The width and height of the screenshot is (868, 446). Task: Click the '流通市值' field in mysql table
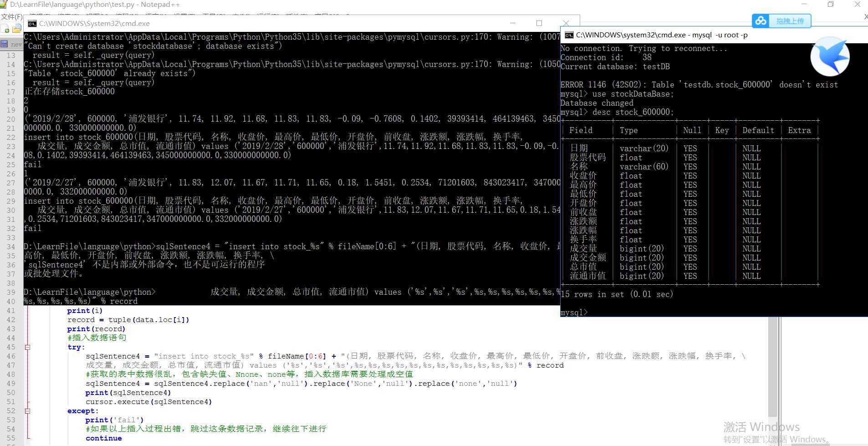[588, 276]
